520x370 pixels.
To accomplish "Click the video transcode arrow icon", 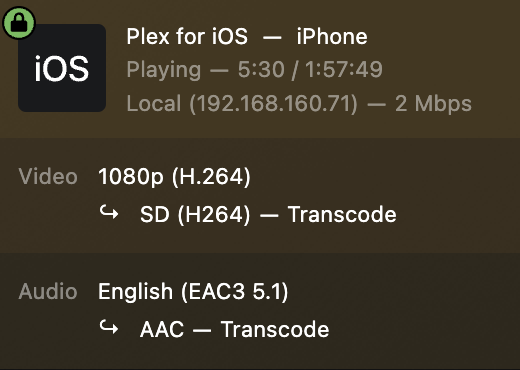I will pyautogui.click(x=109, y=212).
